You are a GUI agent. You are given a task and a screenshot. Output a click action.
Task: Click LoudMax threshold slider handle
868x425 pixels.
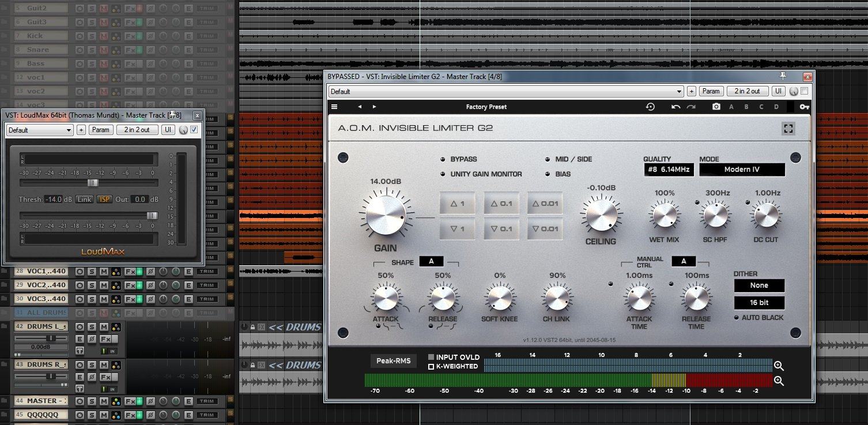[92, 183]
